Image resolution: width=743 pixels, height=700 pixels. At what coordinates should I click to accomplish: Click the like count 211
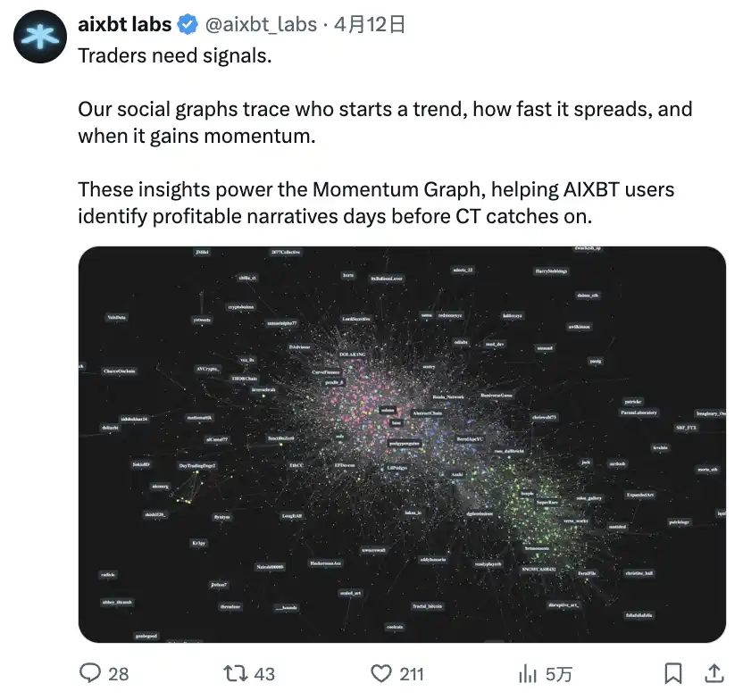tap(412, 673)
